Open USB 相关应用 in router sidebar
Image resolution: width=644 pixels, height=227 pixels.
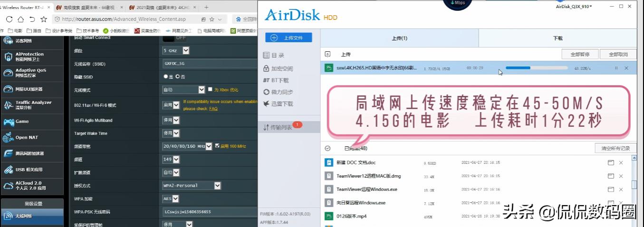tap(32, 170)
